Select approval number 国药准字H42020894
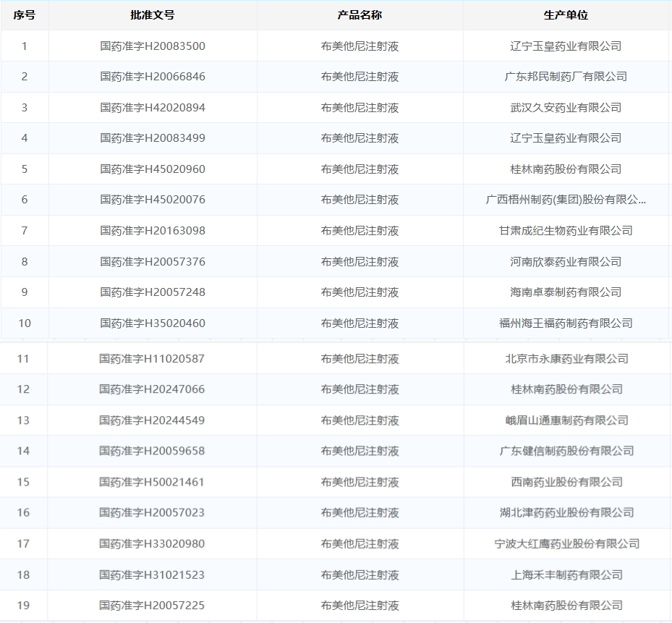 point(153,107)
